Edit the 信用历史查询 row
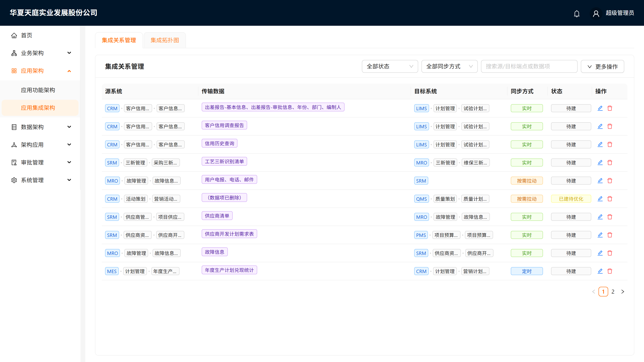 [x=600, y=144]
